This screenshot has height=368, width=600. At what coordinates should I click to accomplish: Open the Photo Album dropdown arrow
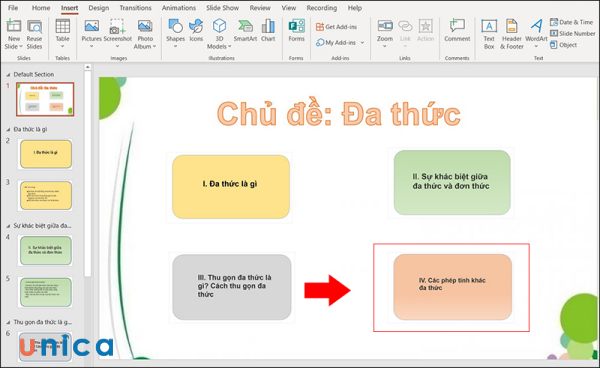click(x=154, y=47)
